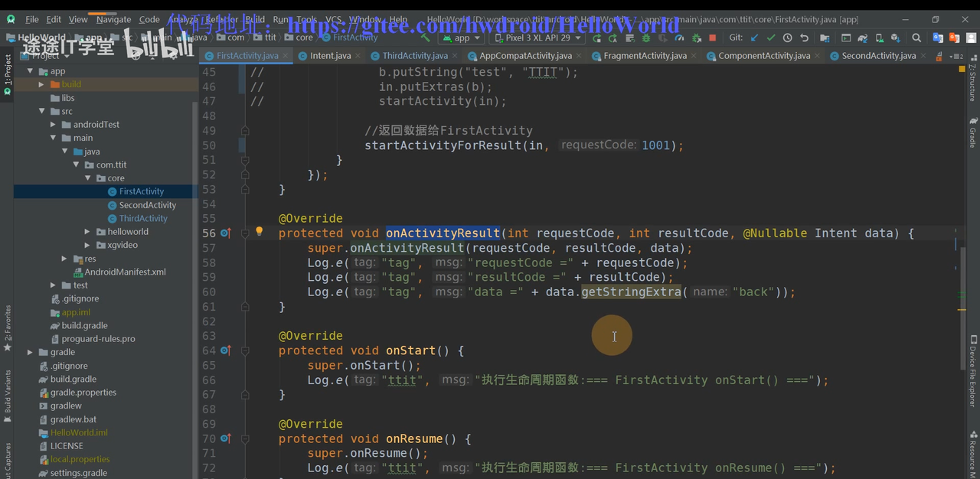This screenshot has width=980, height=479.
Task: Click the blue translate plugin icon
Action: click(x=938, y=37)
